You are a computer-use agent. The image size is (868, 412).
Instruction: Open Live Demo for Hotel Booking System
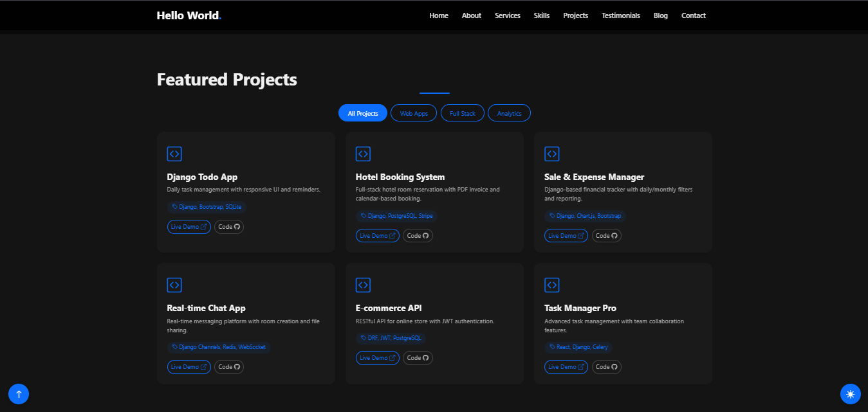(378, 236)
